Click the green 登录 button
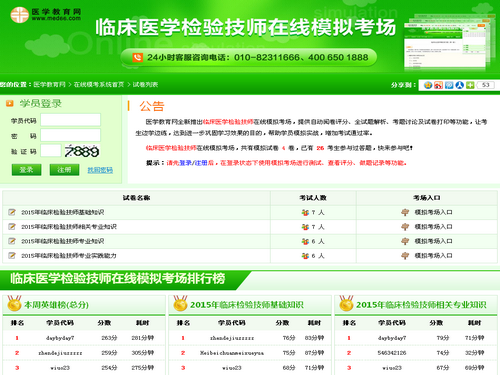The width and height of the screenshot is (500, 375). pyautogui.click(x=26, y=170)
